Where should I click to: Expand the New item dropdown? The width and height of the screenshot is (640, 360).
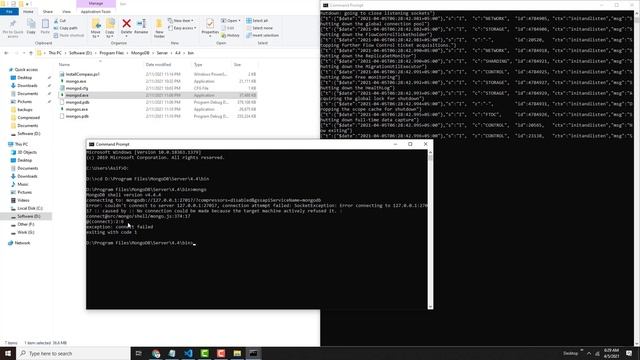click(181, 21)
